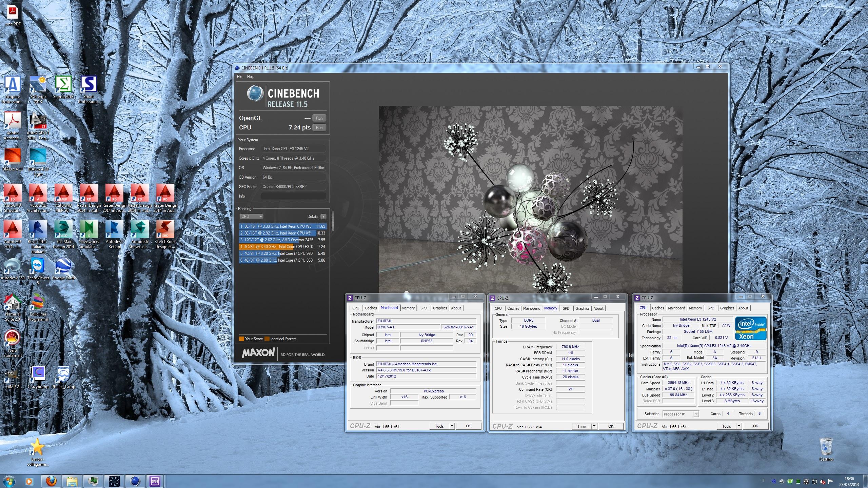Open Adobe Acrobat desktop shortcut
This screenshot has height=488, width=868.
13,126
